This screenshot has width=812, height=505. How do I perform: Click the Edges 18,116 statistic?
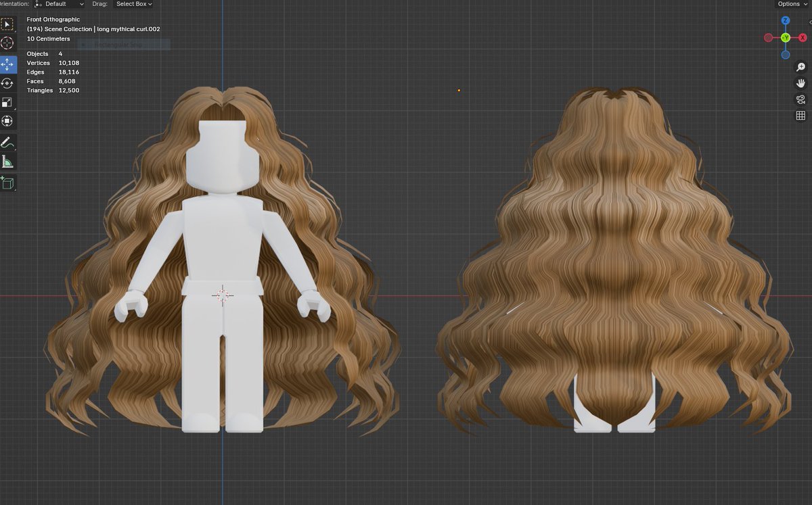pos(53,72)
